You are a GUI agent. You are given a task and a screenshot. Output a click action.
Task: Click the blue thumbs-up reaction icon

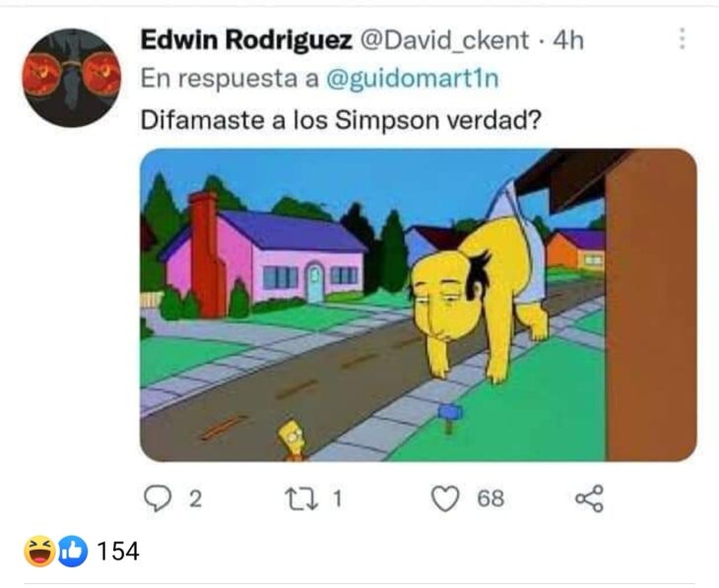pyautogui.click(x=72, y=551)
